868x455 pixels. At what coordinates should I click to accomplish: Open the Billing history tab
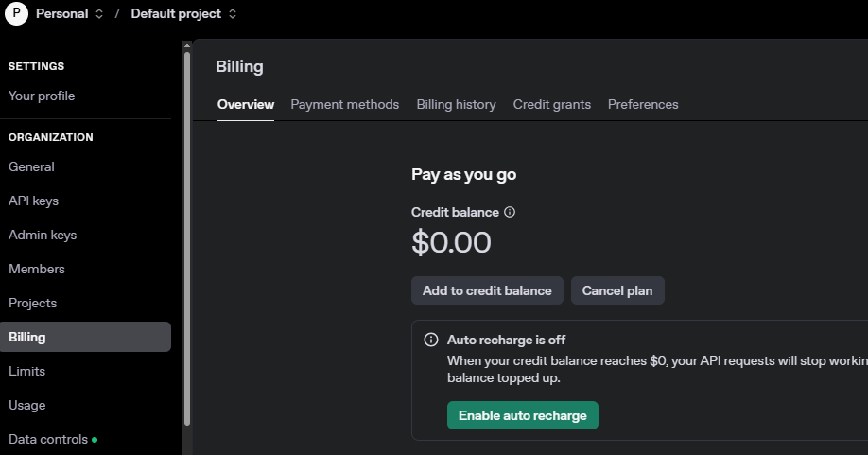tap(456, 104)
